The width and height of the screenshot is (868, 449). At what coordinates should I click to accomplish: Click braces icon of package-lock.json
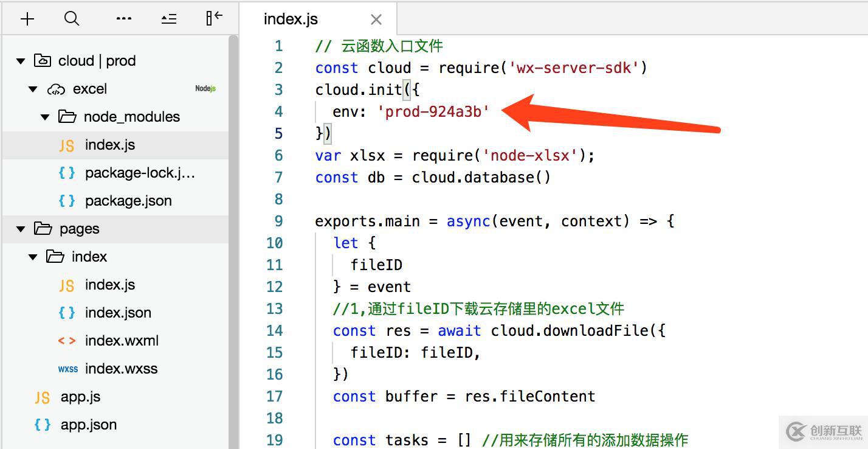[67, 173]
